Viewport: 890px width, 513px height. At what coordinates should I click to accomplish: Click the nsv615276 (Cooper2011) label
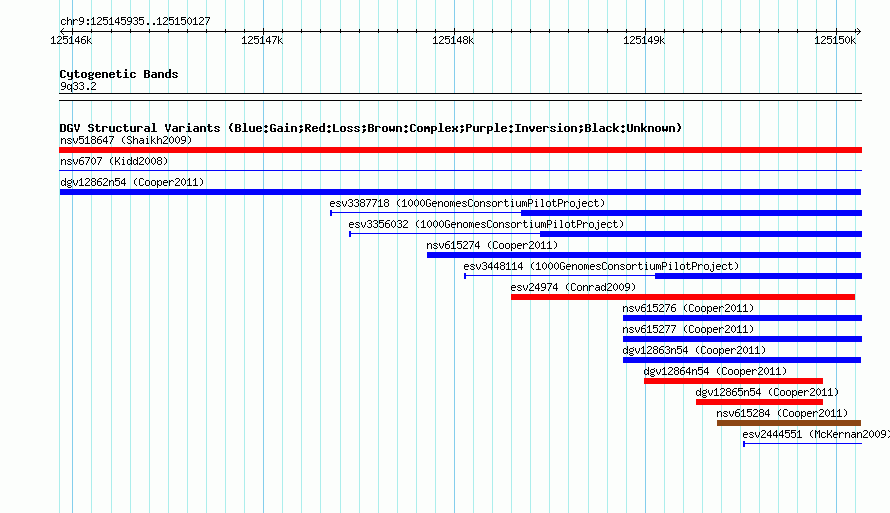[688, 308]
